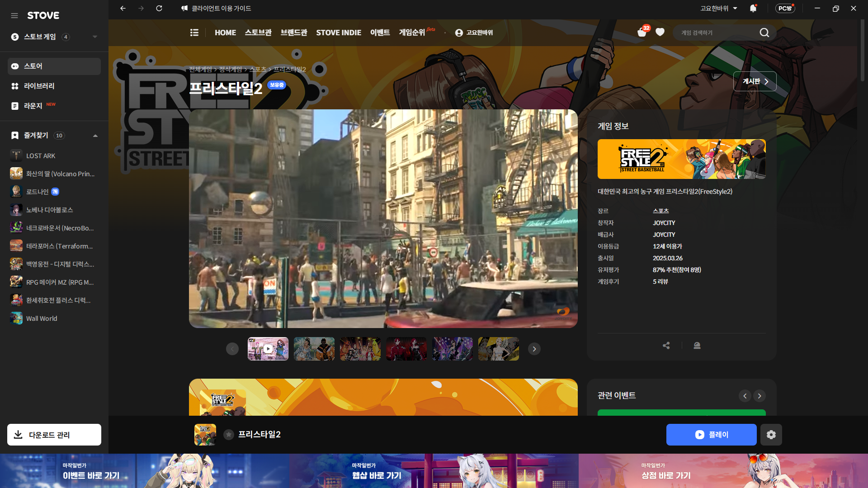Image resolution: width=868 pixels, height=488 pixels.
Task: Open 상점 바로 가기 banner
Action: coord(723,471)
